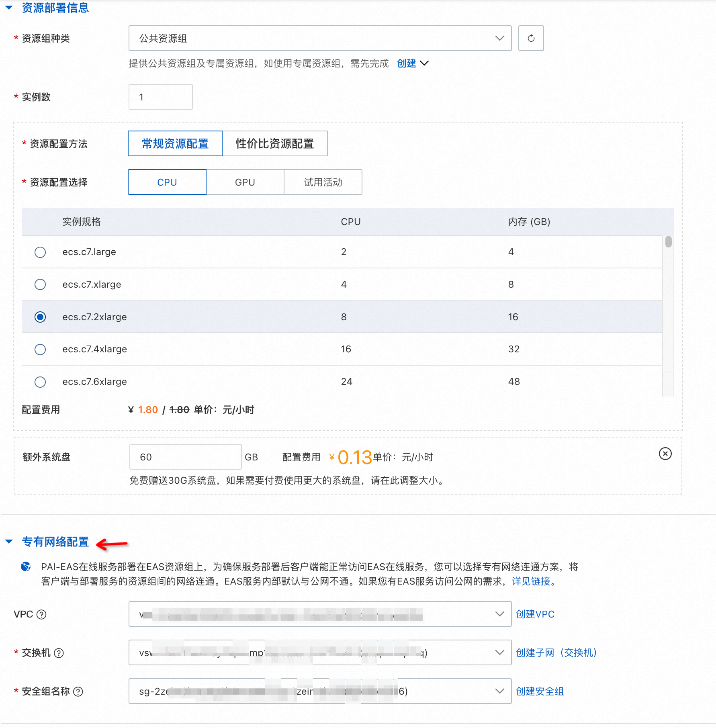
Task: Collapse the 专有网络配置 section
Action: coord(9,541)
